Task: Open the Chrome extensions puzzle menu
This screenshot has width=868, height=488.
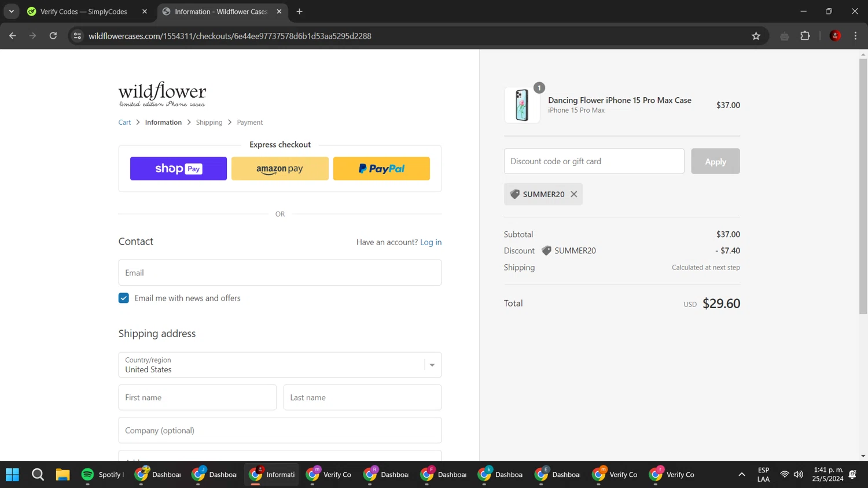Action: coord(805,36)
